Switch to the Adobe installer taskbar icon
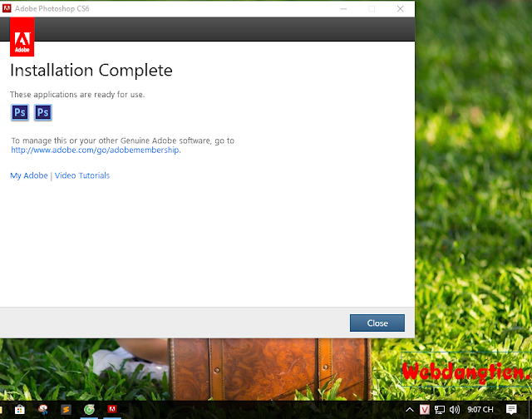The width and height of the screenshot is (532, 419). pos(112,409)
